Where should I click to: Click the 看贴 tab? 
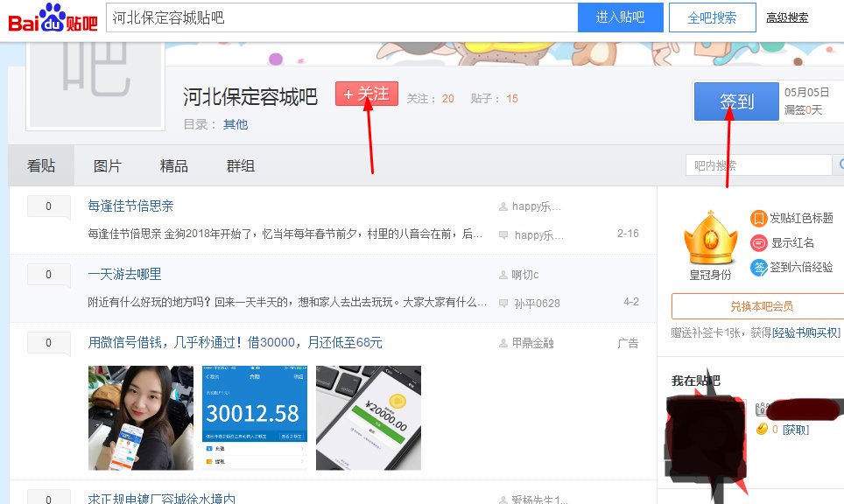[x=41, y=165]
